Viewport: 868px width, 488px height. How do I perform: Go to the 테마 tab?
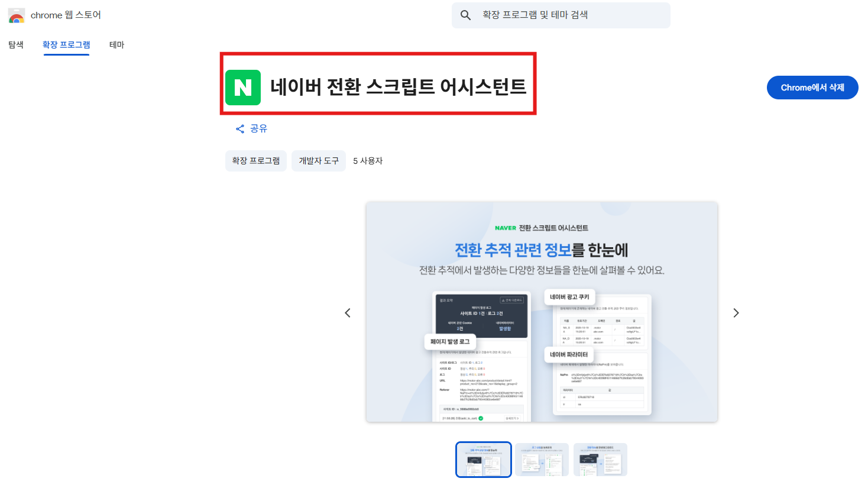117,45
